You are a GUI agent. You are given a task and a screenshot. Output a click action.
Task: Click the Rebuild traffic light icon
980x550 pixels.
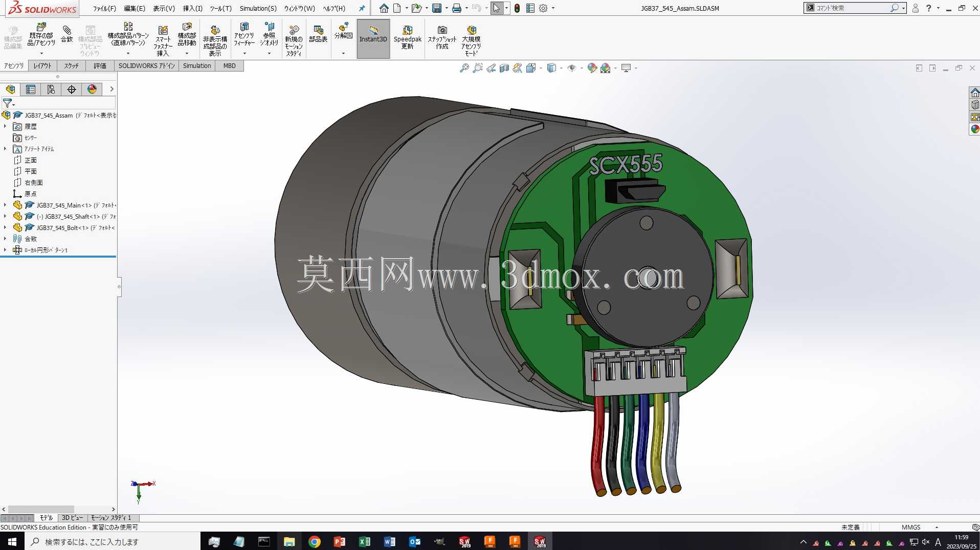click(517, 8)
